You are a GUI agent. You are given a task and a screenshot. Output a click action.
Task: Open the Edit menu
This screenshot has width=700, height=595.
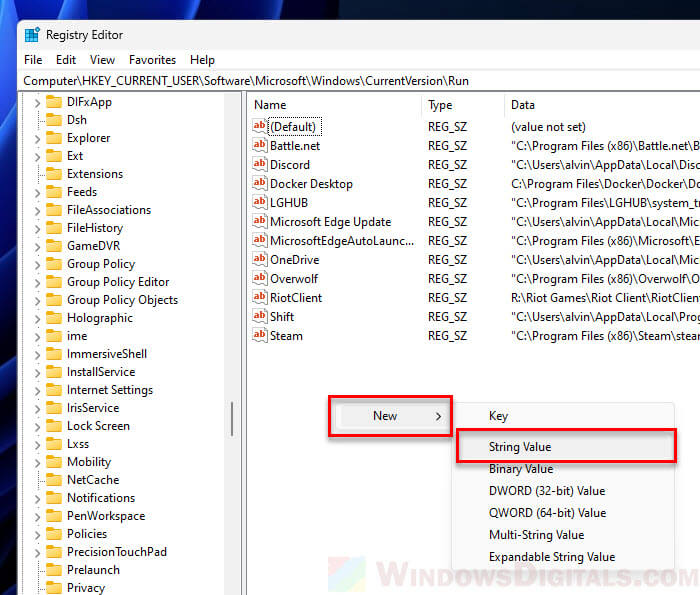66,60
